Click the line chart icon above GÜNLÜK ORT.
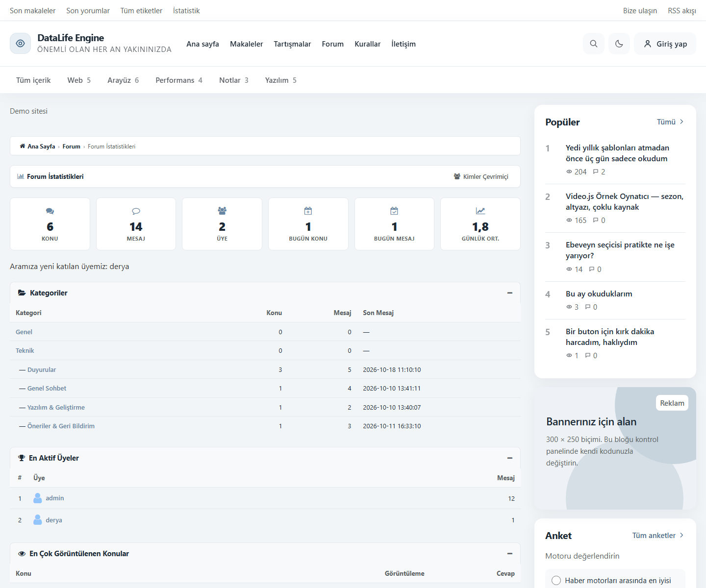 (480, 211)
